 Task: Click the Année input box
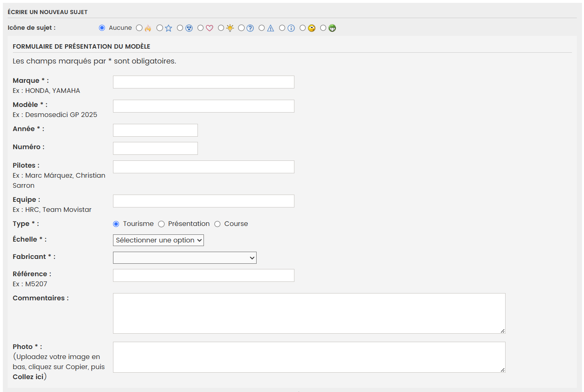pyautogui.click(x=155, y=130)
